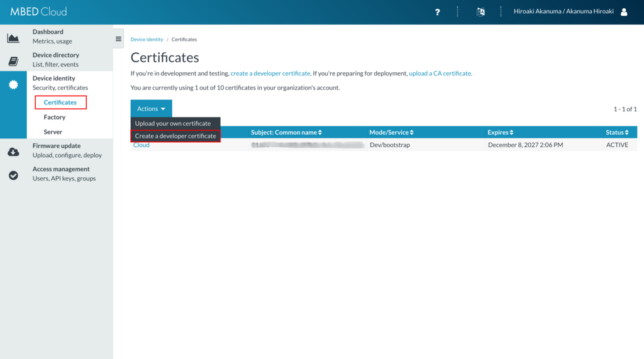Click the blurred common name cell
This screenshot has height=359, width=644.
[308, 145]
